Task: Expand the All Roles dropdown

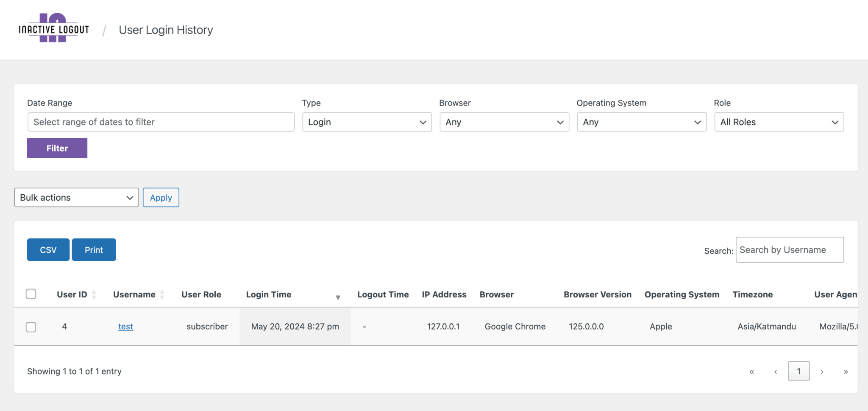Action: (x=779, y=122)
